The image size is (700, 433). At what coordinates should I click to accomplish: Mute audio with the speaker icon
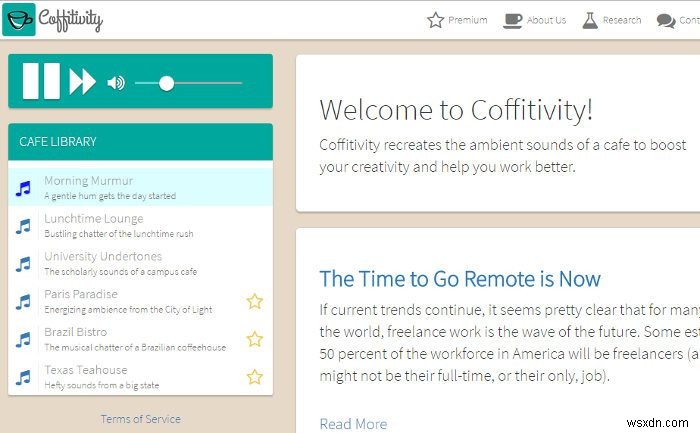(116, 83)
